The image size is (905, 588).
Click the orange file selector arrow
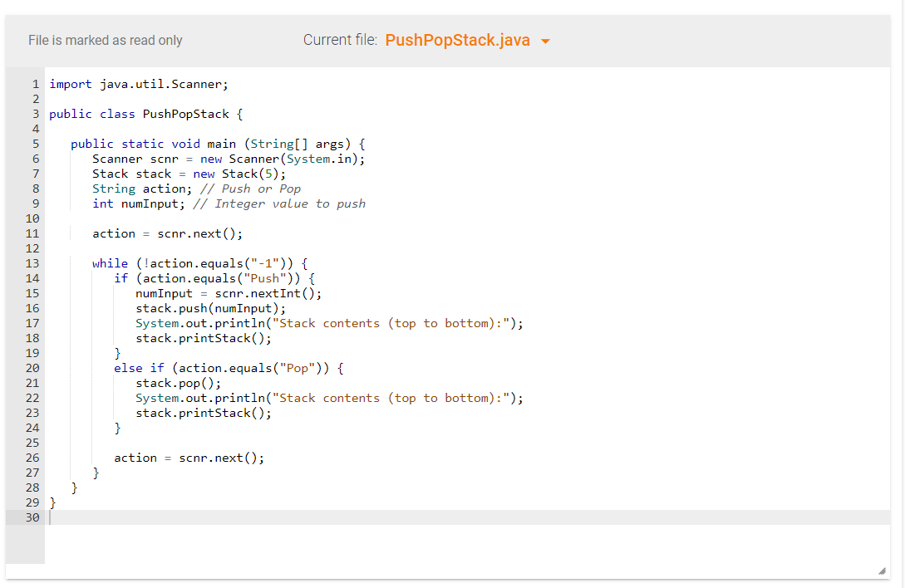[546, 41]
